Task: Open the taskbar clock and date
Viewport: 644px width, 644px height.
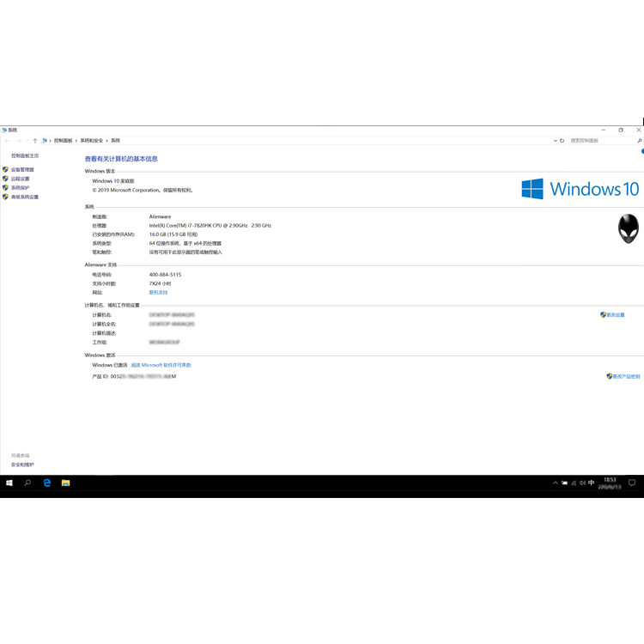Action: [610, 483]
